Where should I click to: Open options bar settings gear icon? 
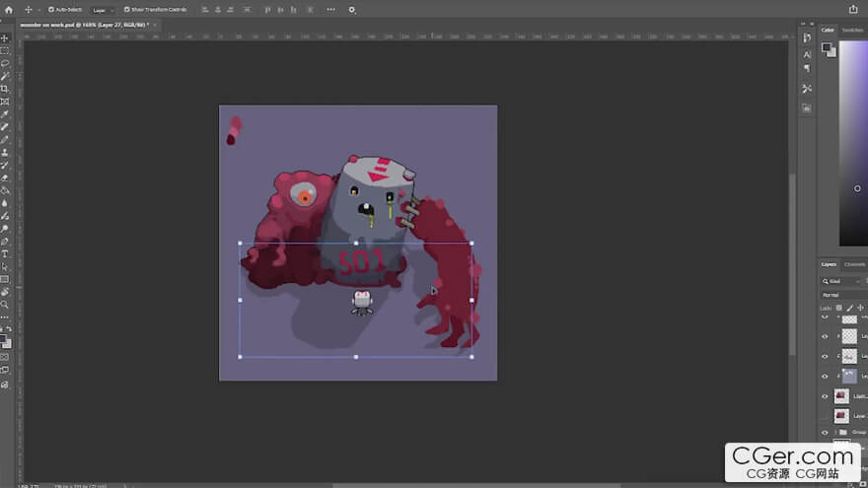(352, 9)
